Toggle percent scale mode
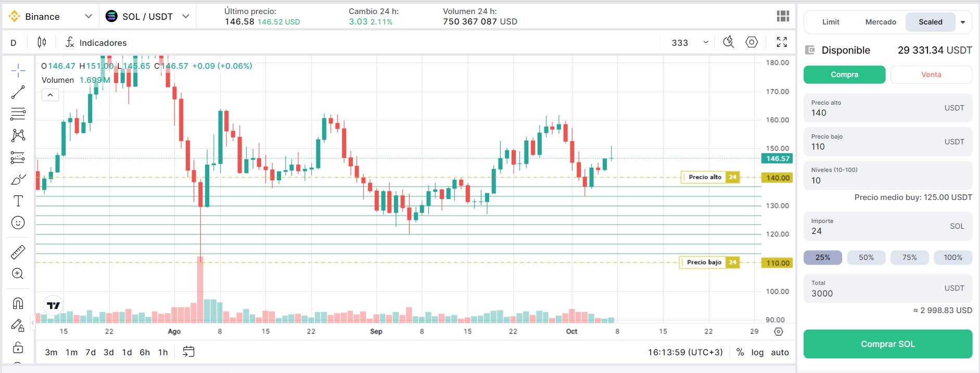Screen dimensions: 980x373 click(740, 352)
